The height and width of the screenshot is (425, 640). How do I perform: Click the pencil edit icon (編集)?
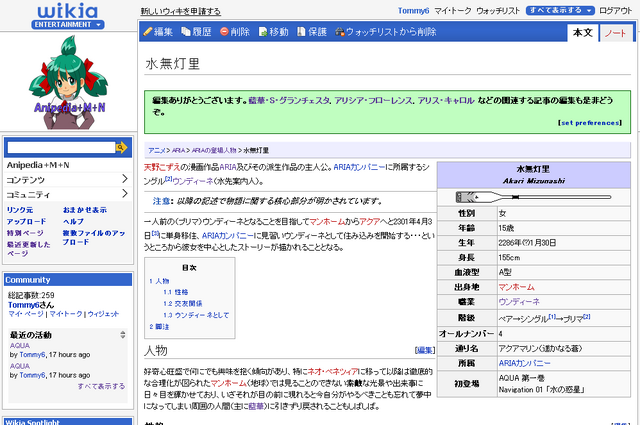click(x=148, y=32)
